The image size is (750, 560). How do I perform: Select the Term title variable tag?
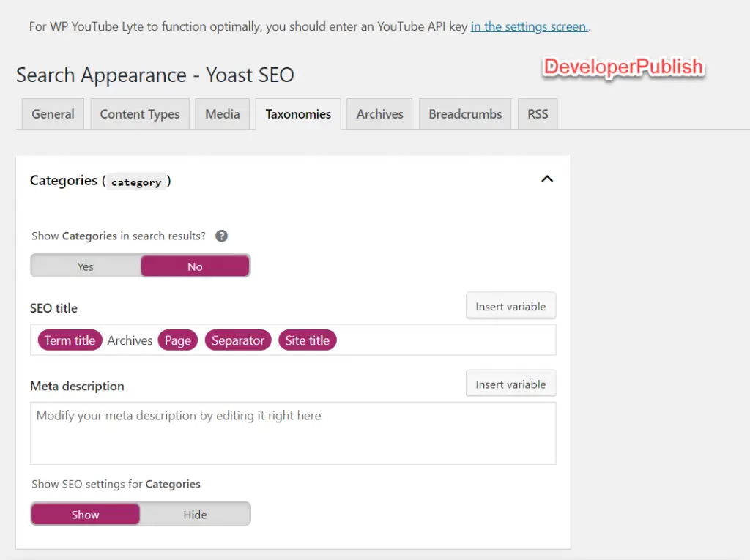70,340
